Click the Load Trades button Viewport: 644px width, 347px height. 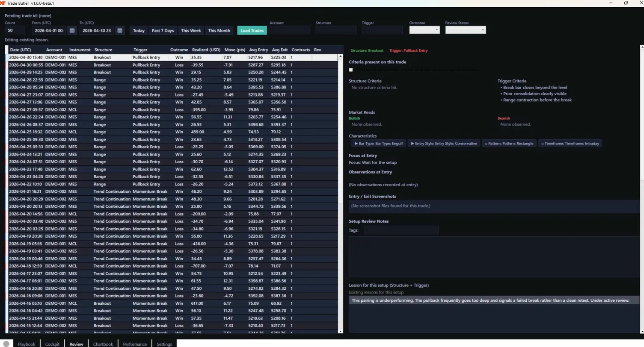tap(252, 30)
